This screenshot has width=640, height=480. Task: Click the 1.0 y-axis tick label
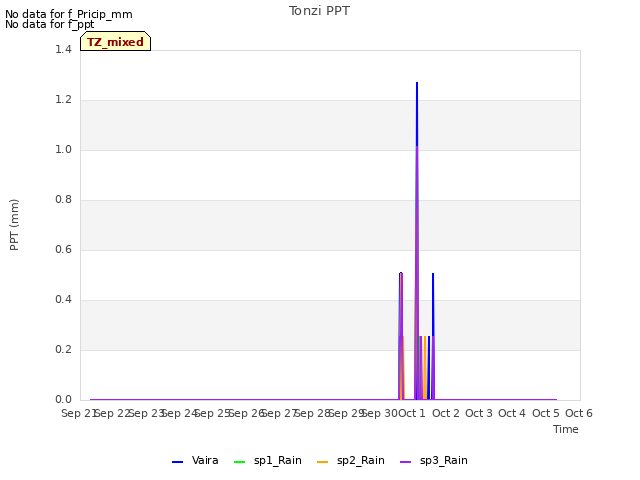pos(63,149)
